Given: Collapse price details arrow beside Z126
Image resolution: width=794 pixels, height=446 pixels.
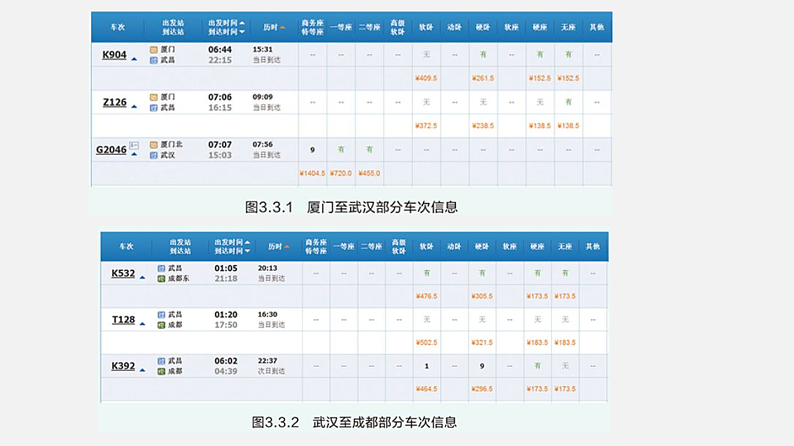Looking at the screenshot, I should pyautogui.click(x=134, y=107).
